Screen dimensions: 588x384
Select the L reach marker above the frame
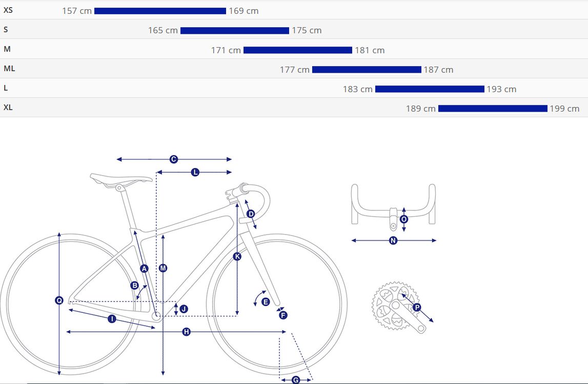(195, 173)
